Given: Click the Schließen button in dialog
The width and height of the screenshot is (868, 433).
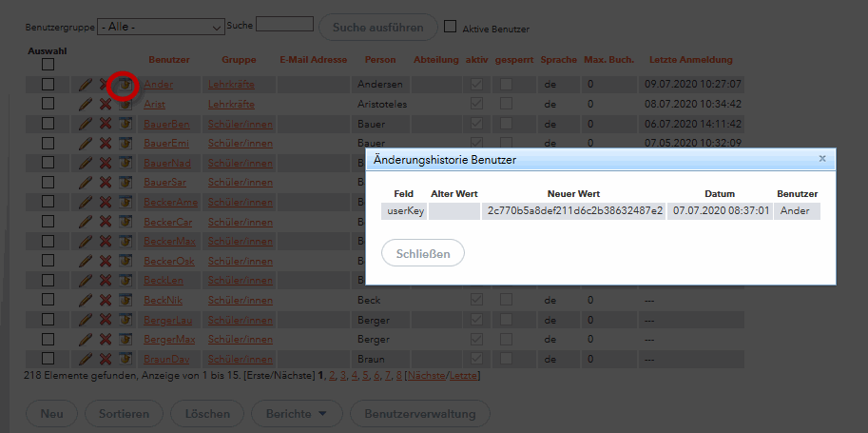Looking at the screenshot, I should pos(423,253).
